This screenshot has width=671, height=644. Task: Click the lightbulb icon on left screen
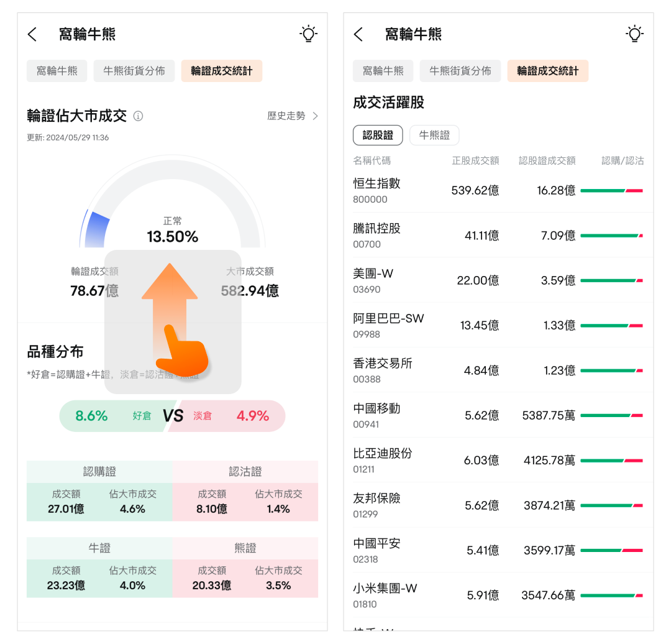click(308, 34)
